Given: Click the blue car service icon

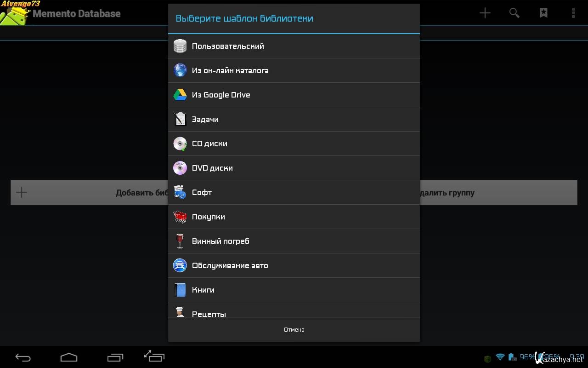Looking at the screenshot, I should click(x=180, y=265).
